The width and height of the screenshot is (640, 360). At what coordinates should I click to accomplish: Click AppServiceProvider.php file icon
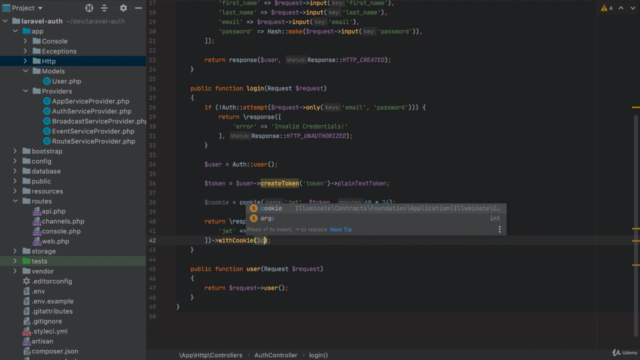(x=47, y=101)
